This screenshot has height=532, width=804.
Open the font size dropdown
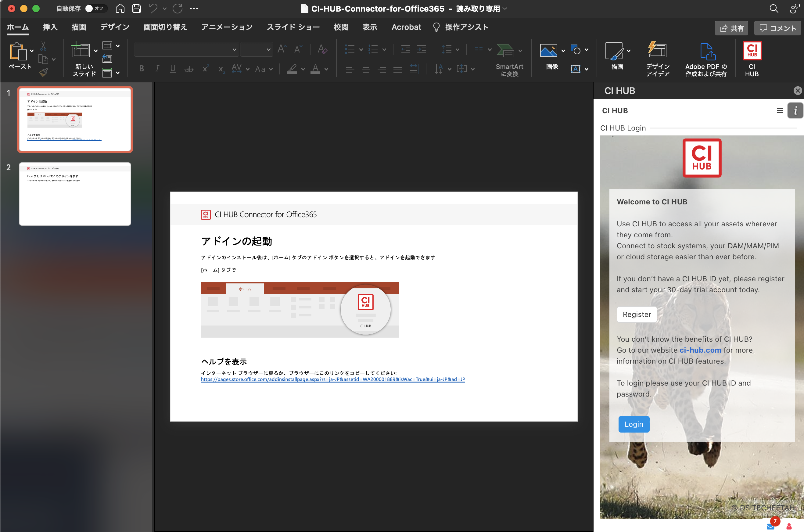tap(268, 49)
